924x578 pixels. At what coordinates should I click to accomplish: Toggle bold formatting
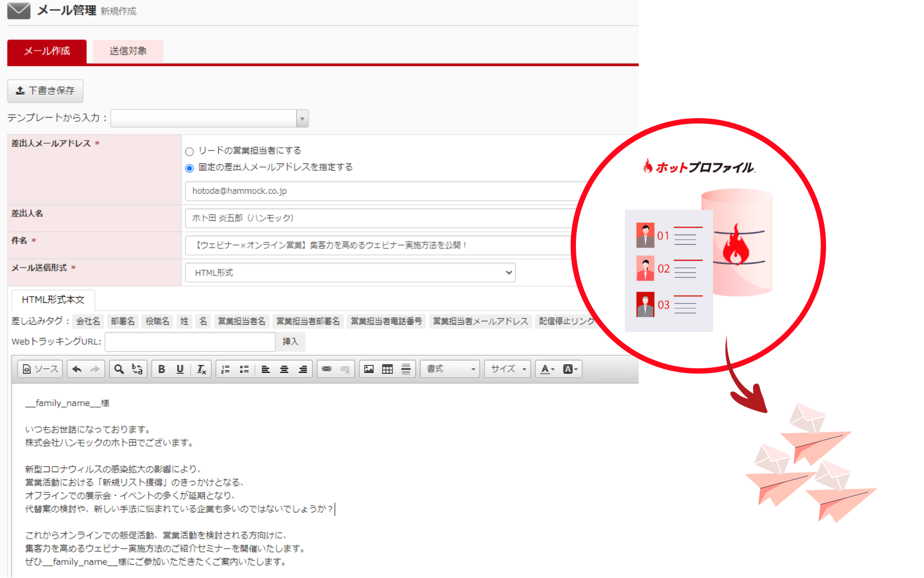162,369
